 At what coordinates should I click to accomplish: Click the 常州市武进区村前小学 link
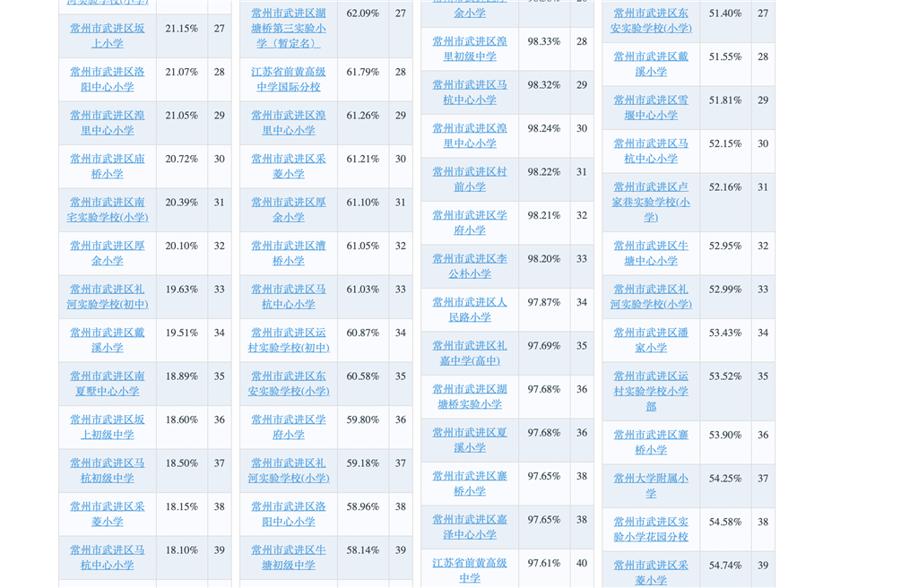tap(470, 179)
